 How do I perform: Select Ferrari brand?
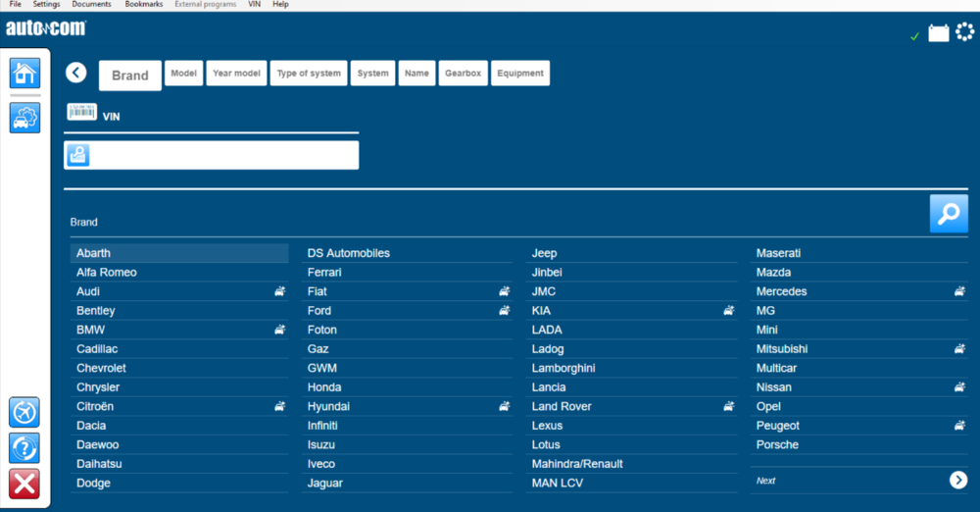(407, 273)
